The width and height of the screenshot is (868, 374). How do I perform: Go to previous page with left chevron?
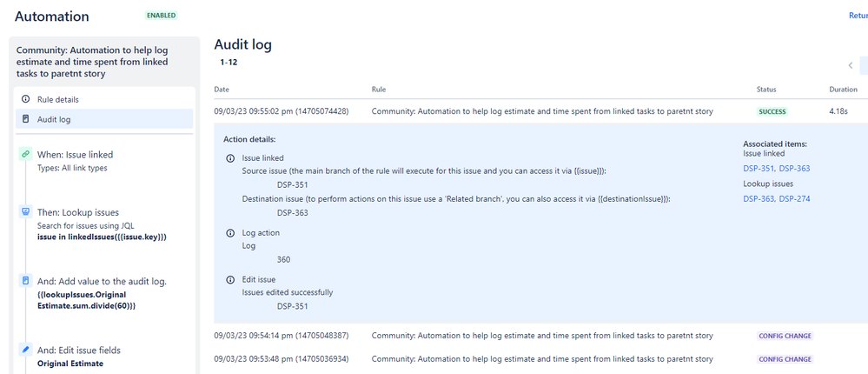click(x=851, y=65)
